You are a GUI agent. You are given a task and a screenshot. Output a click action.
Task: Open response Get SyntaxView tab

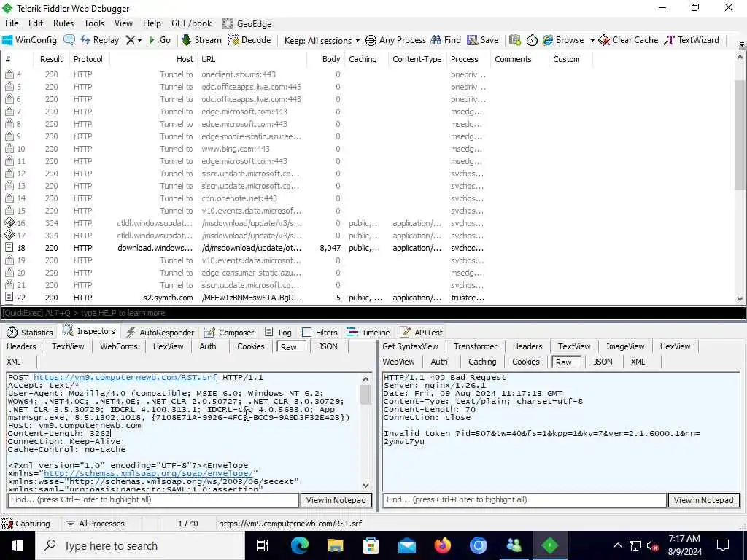(410, 346)
